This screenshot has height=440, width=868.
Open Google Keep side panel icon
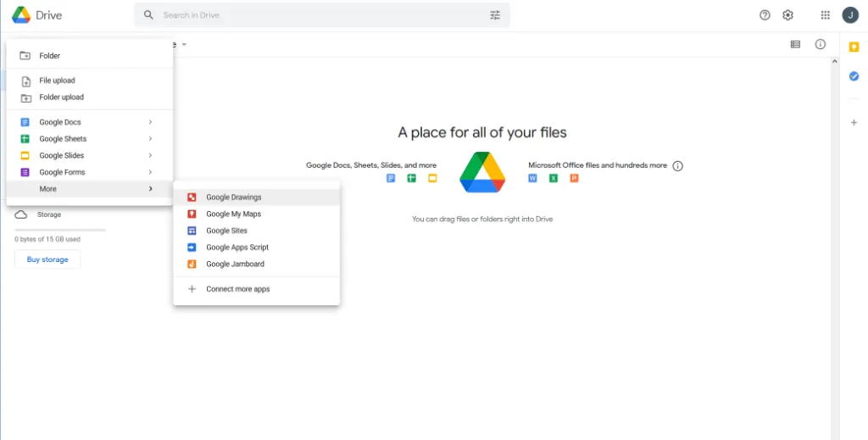[854, 47]
